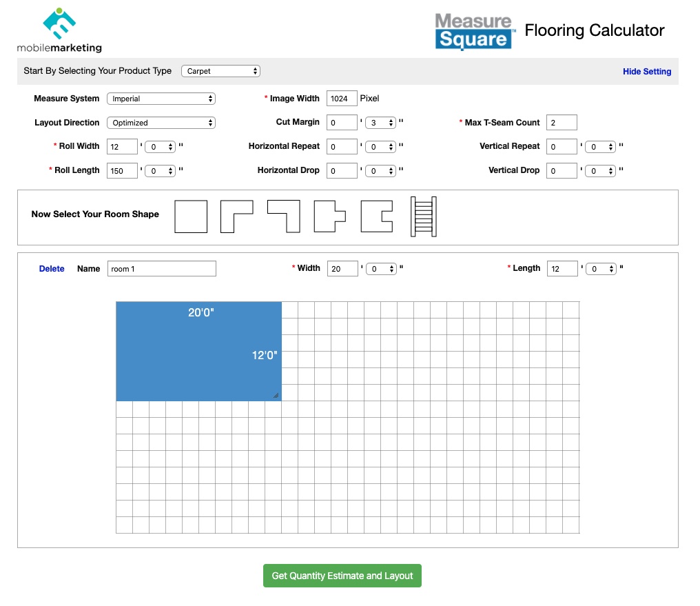Click the Vertical Repeat feet field
This screenshot has height=606, width=700.
[x=562, y=146]
